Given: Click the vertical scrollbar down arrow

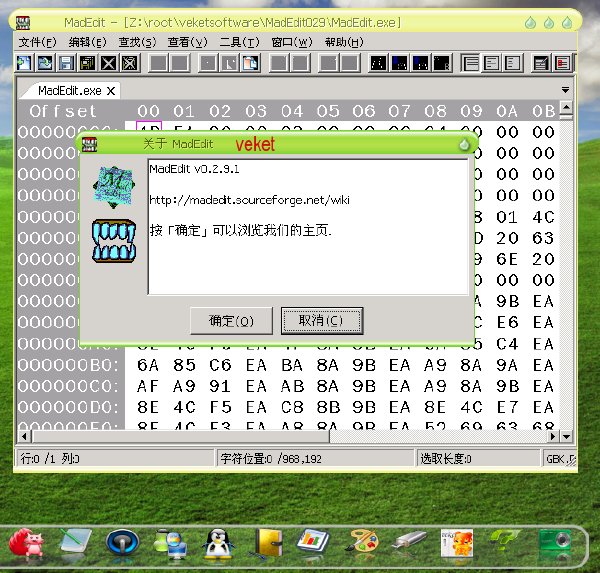Looking at the screenshot, I should 566,436.
